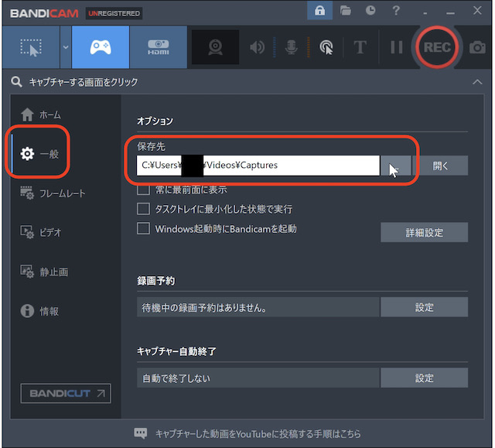Toggle the text overlay T icon
The height and width of the screenshot is (448, 495).
click(360, 47)
